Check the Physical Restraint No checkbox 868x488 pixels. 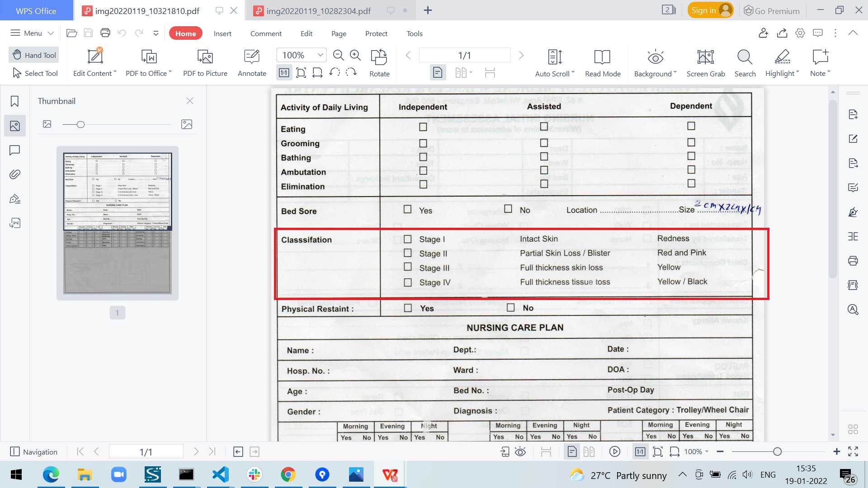pyautogui.click(x=511, y=308)
